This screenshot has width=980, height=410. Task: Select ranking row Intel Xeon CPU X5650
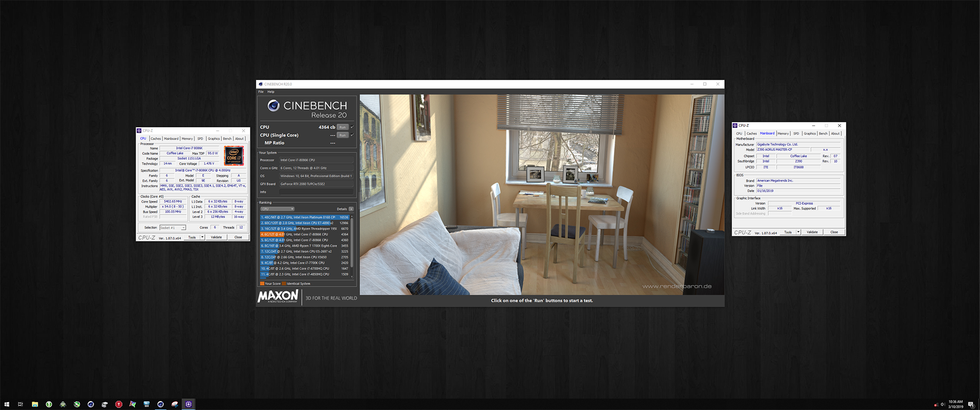[305, 257]
